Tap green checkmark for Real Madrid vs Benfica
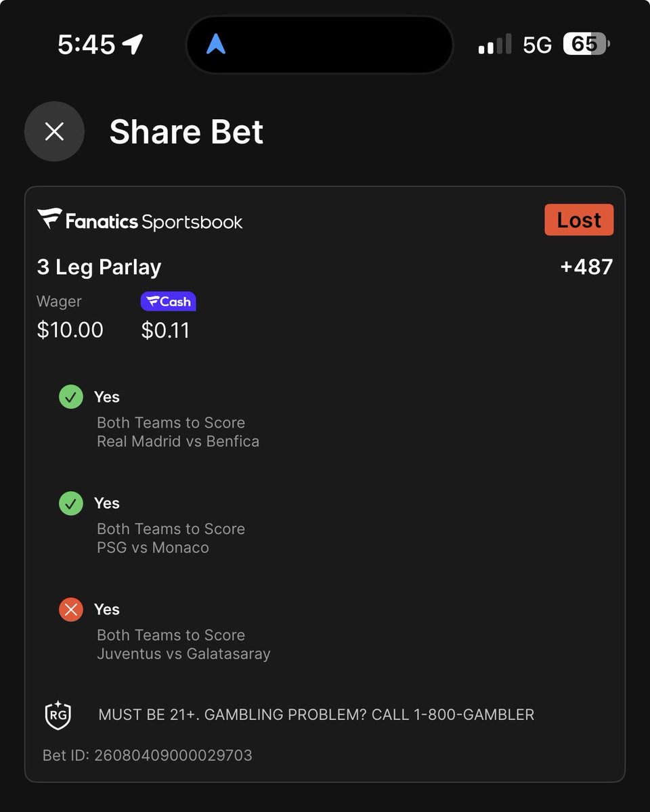 point(71,397)
